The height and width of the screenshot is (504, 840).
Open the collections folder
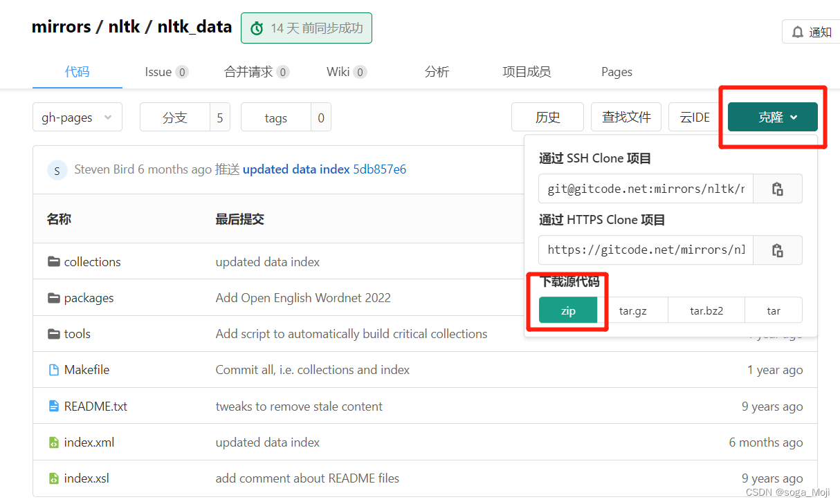pos(92,261)
